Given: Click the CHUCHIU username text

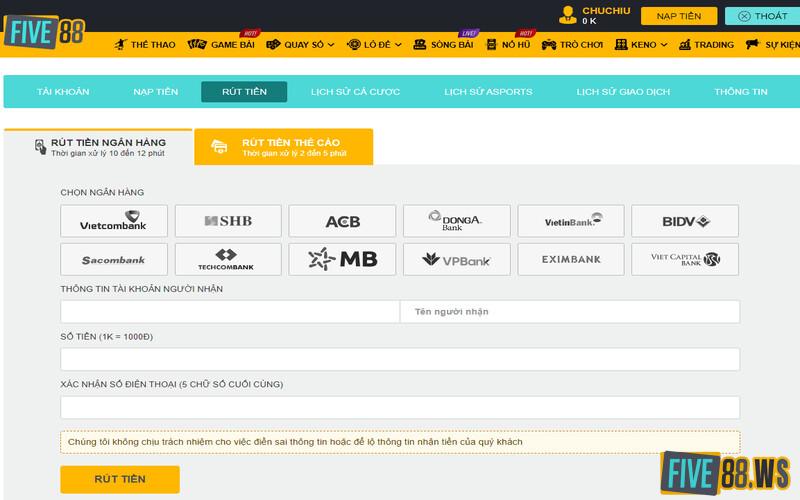Looking at the screenshot, I should (606, 11).
